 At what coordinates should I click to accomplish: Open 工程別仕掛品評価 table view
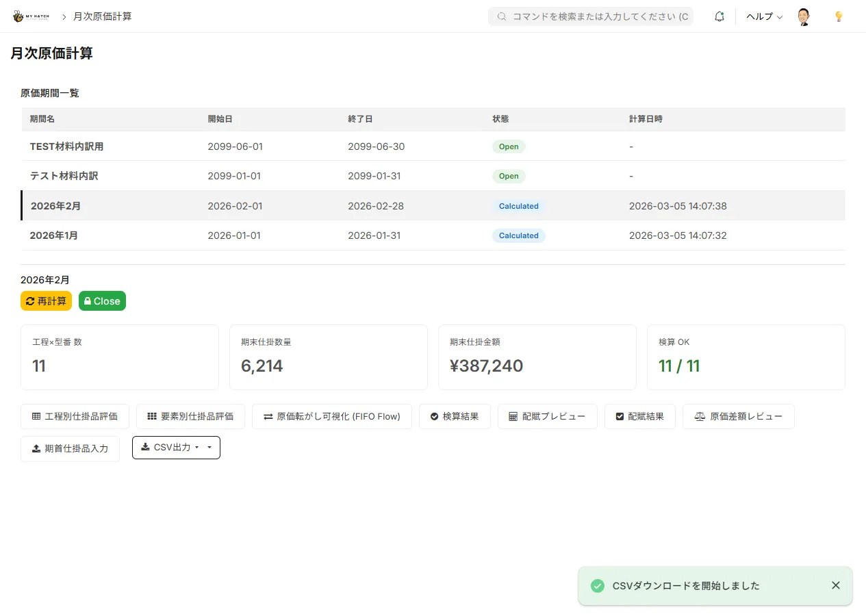coord(75,416)
